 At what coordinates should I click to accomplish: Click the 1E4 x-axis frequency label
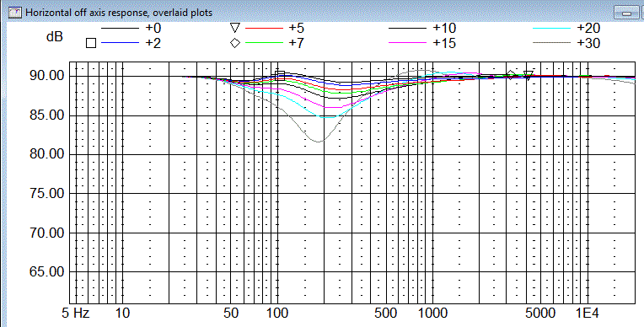[x=587, y=314]
